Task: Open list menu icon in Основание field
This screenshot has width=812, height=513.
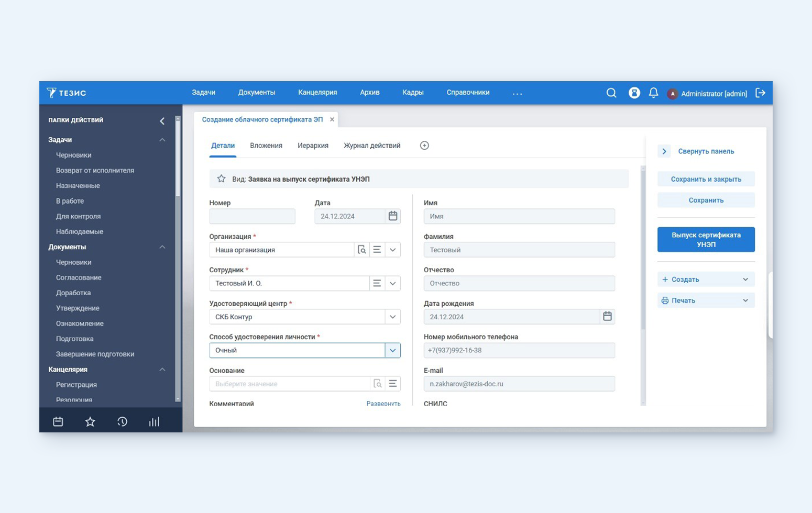Action: 392,384
